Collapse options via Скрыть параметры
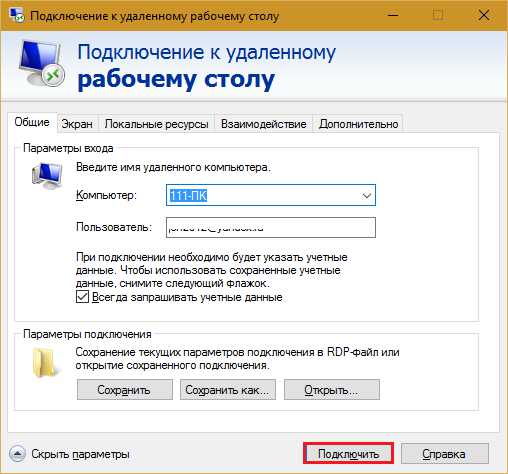 pos(80,454)
